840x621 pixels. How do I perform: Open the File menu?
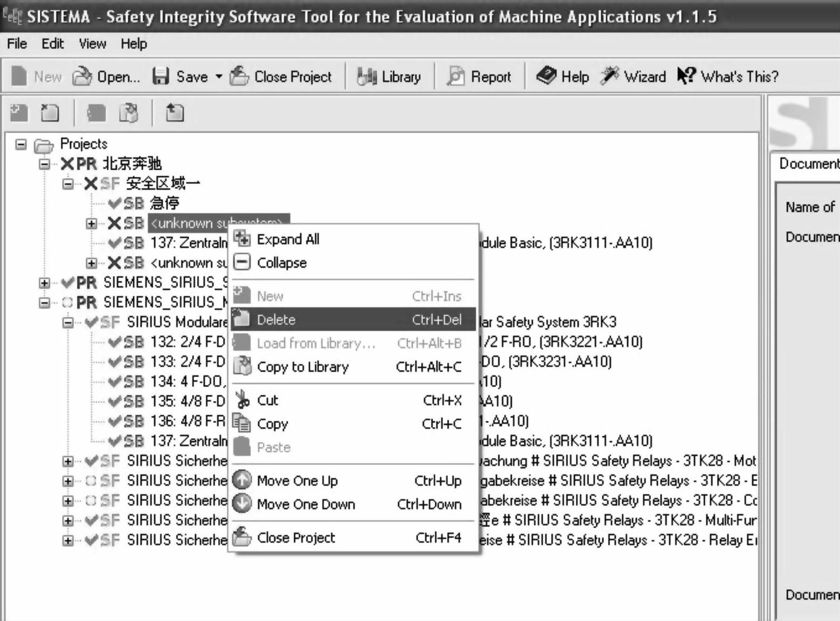click(x=17, y=44)
